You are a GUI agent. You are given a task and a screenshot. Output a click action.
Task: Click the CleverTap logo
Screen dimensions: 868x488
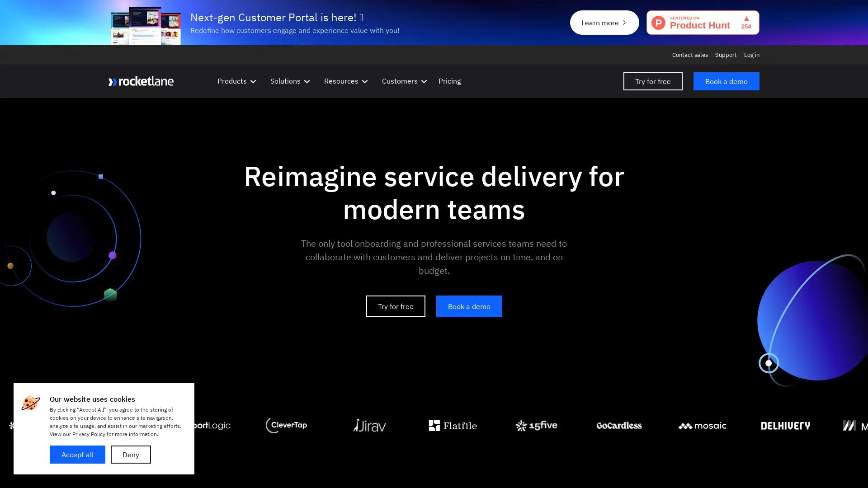[286, 425]
